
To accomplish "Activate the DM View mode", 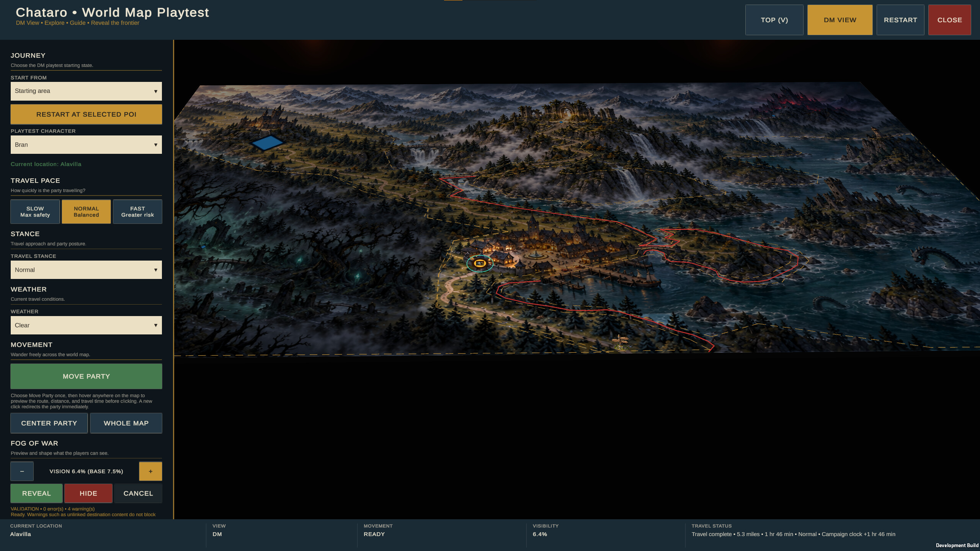I will coord(840,20).
